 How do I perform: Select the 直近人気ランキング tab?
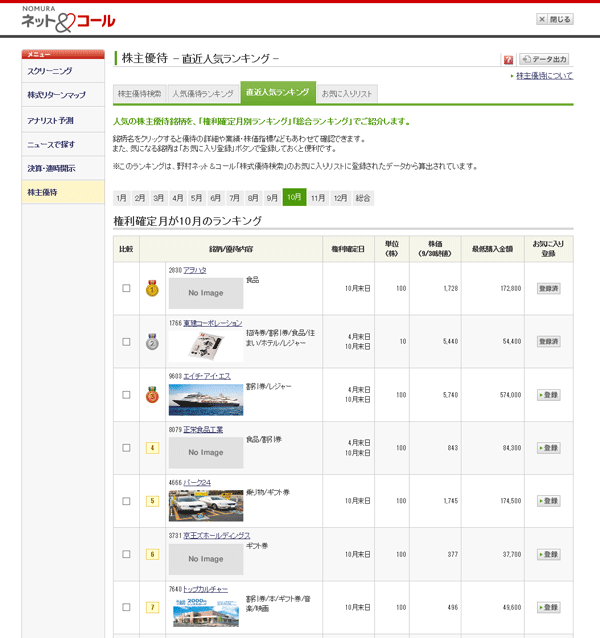tap(278, 93)
